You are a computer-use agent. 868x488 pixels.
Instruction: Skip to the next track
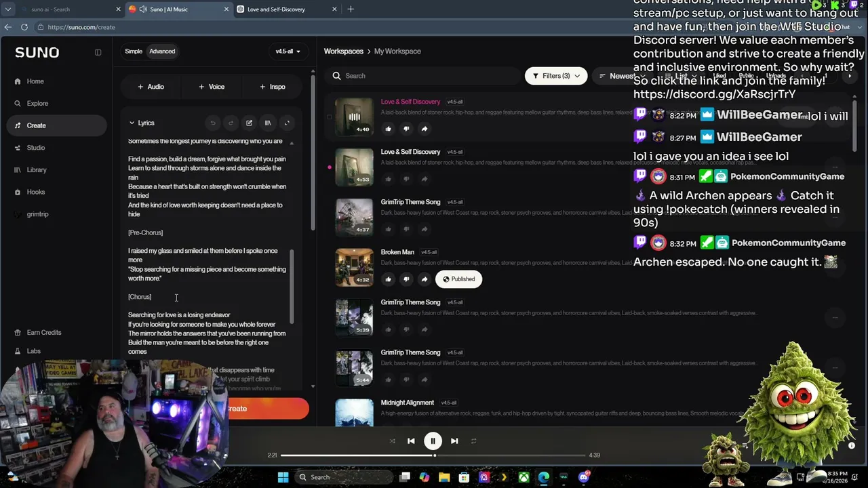pos(454,441)
